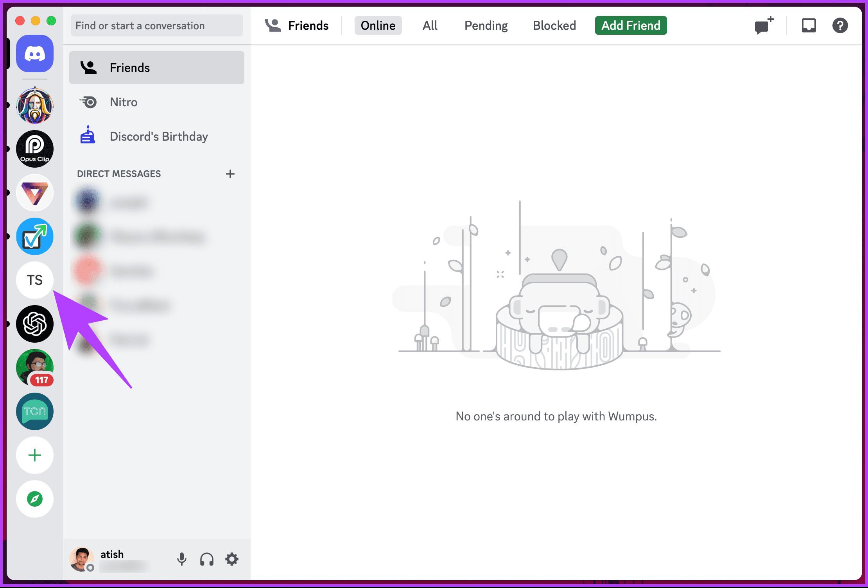The width and height of the screenshot is (868, 588).
Task: Click atish user avatar
Action: [82, 559]
